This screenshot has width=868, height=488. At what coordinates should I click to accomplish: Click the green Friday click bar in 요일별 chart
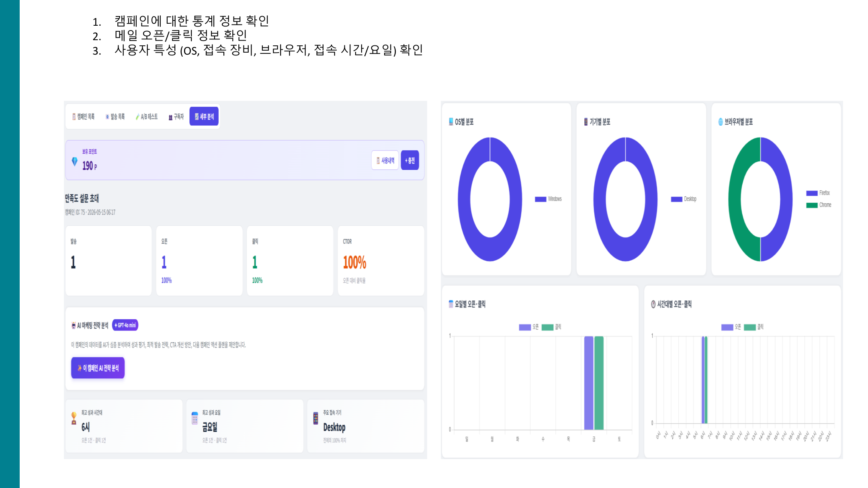(x=599, y=383)
